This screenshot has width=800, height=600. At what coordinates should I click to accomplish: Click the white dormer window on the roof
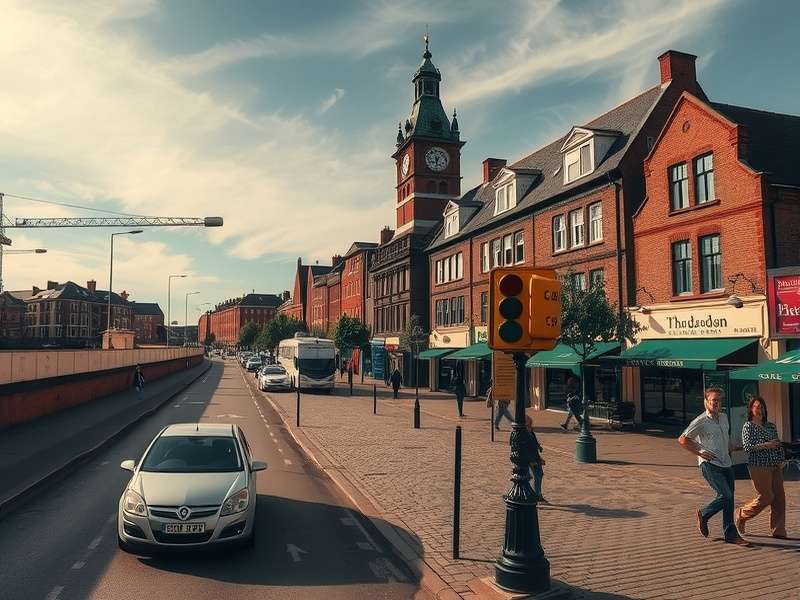click(x=579, y=159)
